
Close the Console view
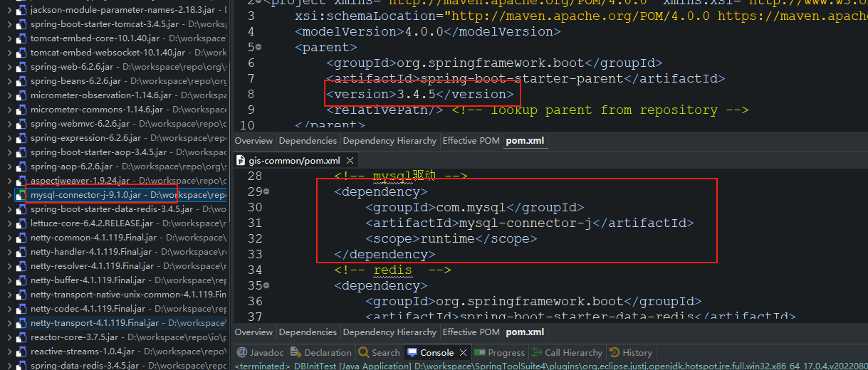point(462,352)
